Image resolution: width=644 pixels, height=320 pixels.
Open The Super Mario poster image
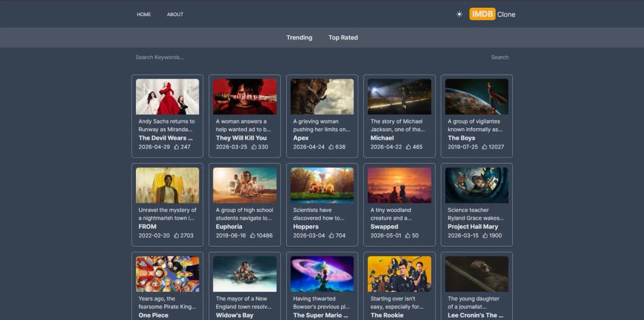tap(322, 274)
